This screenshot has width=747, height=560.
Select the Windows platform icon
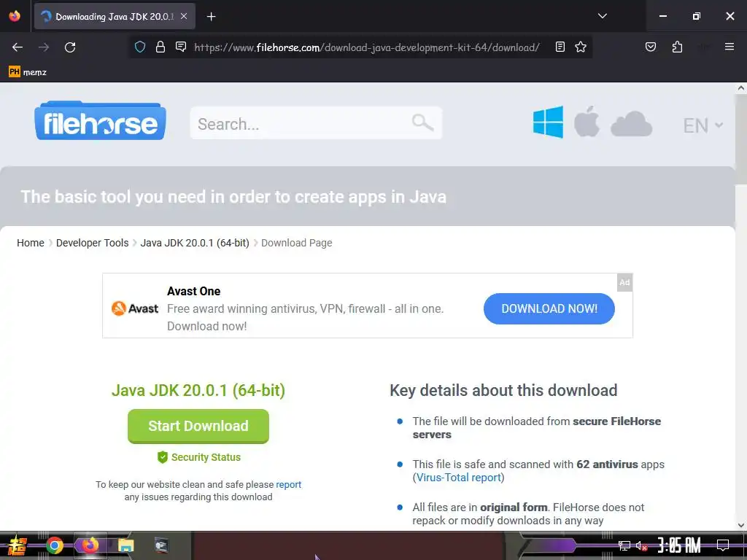tap(548, 122)
